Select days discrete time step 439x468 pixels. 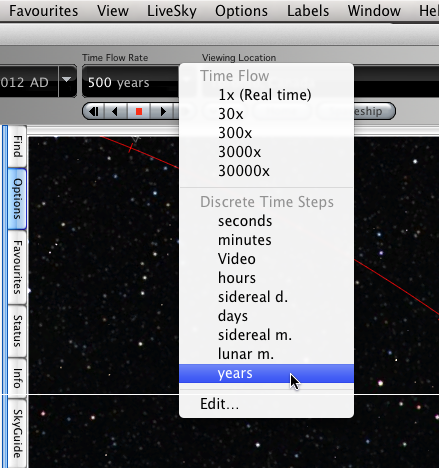point(266,316)
